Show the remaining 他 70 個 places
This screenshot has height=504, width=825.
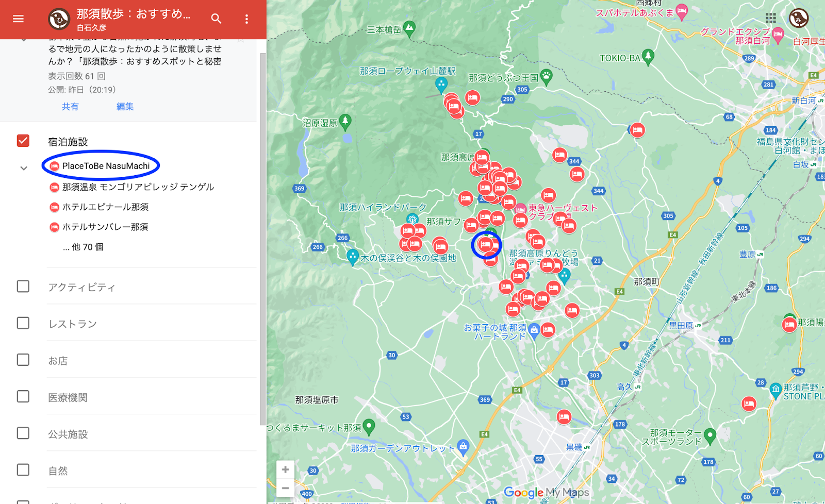[83, 247]
